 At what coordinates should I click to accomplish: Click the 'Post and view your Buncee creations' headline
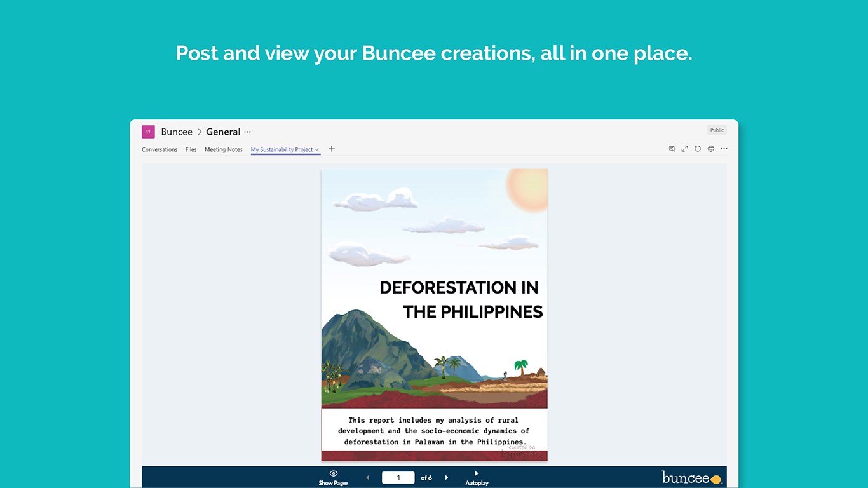point(434,53)
